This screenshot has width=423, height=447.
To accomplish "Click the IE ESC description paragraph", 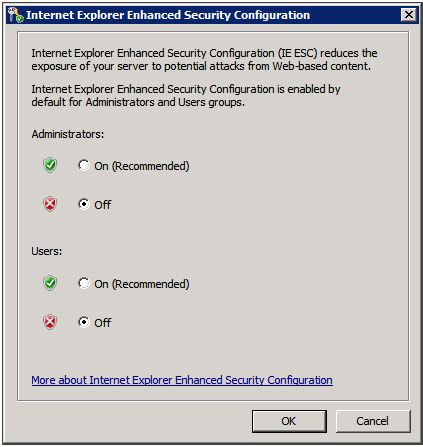I will [204, 60].
